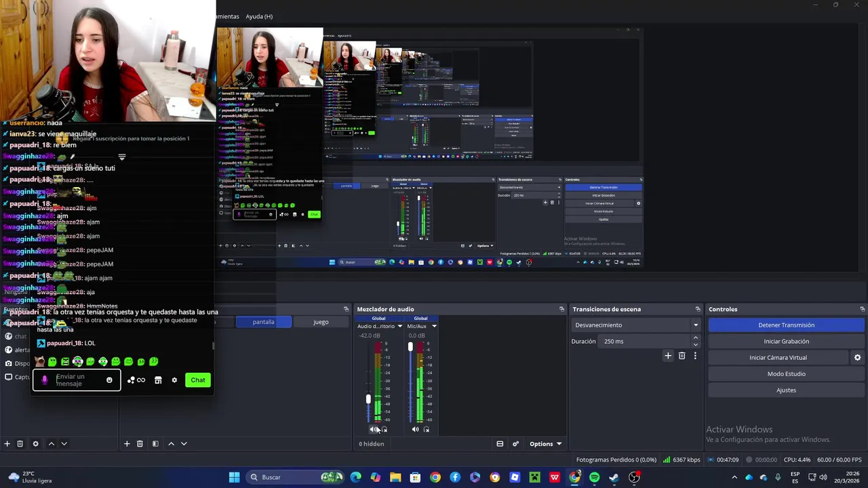The height and width of the screenshot is (488, 868).
Task: Click Iniciar Cámara Virtual button
Action: tap(778, 358)
